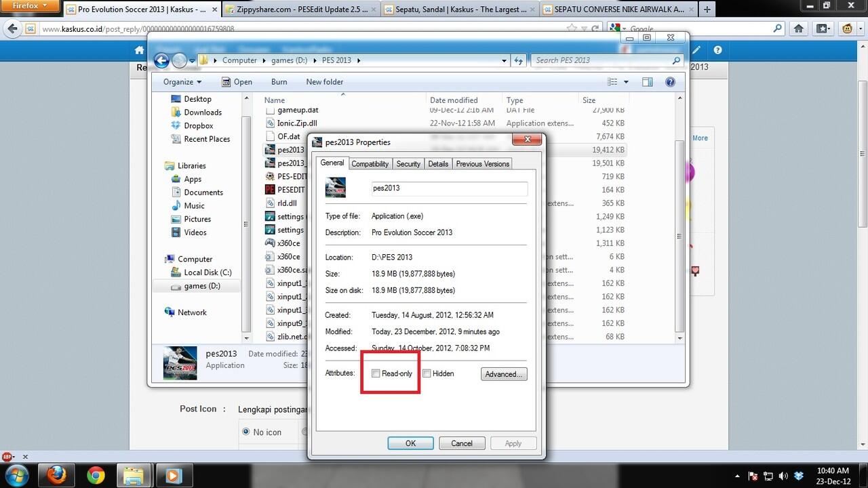The image size is (868, 488).
Task: Click Computer in the breadcrumb path
Action: pos(239,60)
